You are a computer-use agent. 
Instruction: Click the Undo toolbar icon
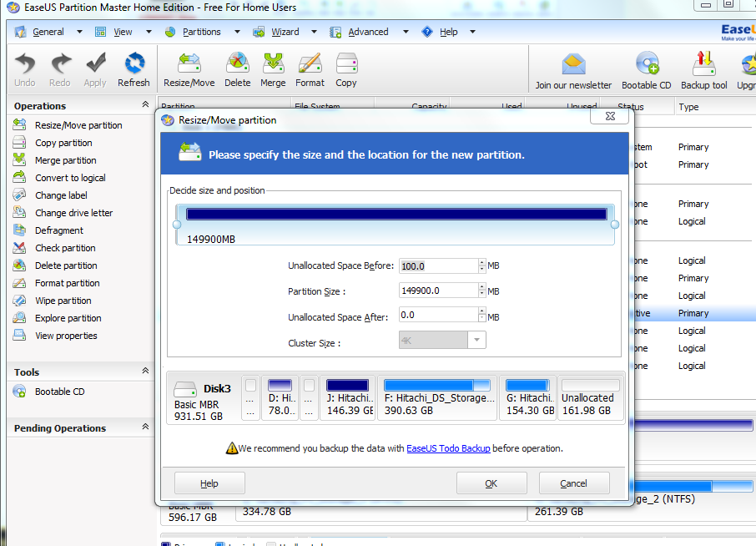tap(24, 70)
